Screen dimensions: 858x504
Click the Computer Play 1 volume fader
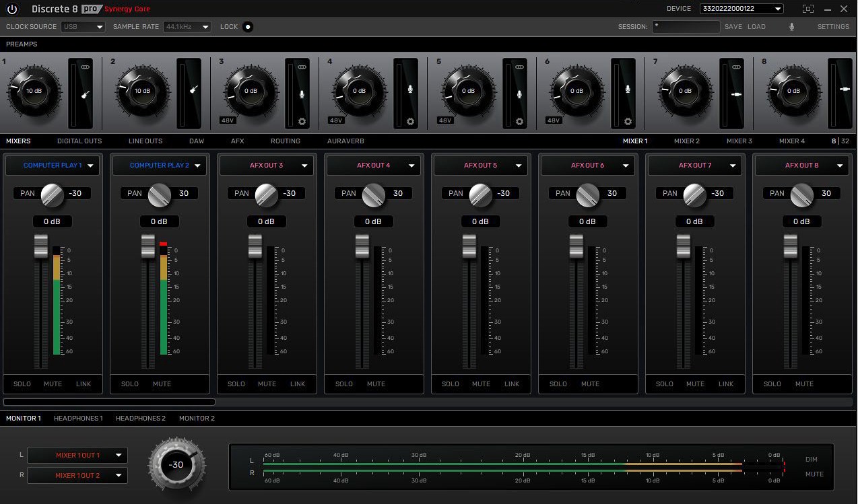click(x=40, y=246)
